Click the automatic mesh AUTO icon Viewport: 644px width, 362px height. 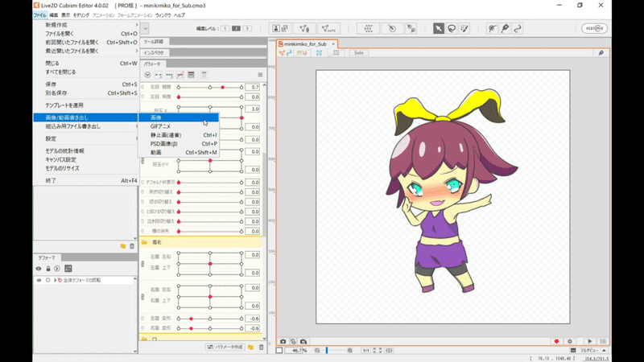(x=328, y=28)
